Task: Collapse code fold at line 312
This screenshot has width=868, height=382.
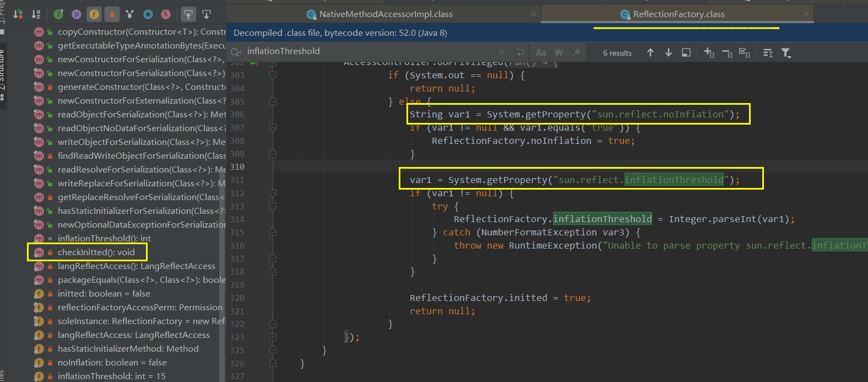Action: (x=273, y=193)
